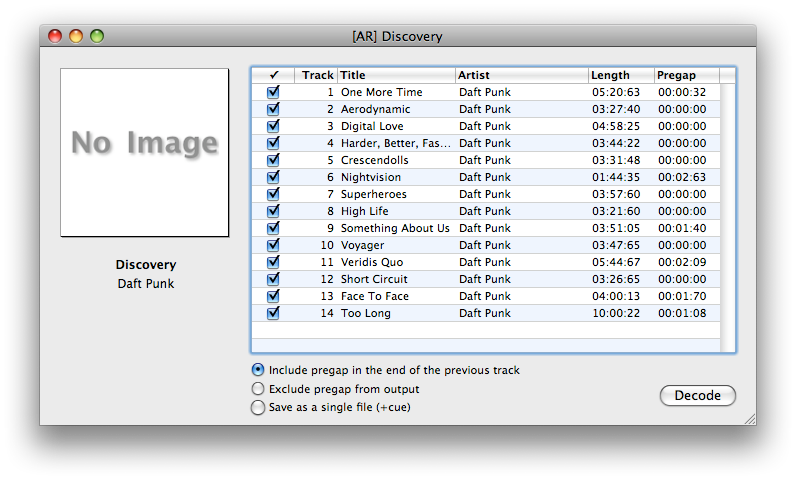The width and height of the screenshot is (796, 480).
Task: Click the Discovery album name label
Action: point(146,264)
